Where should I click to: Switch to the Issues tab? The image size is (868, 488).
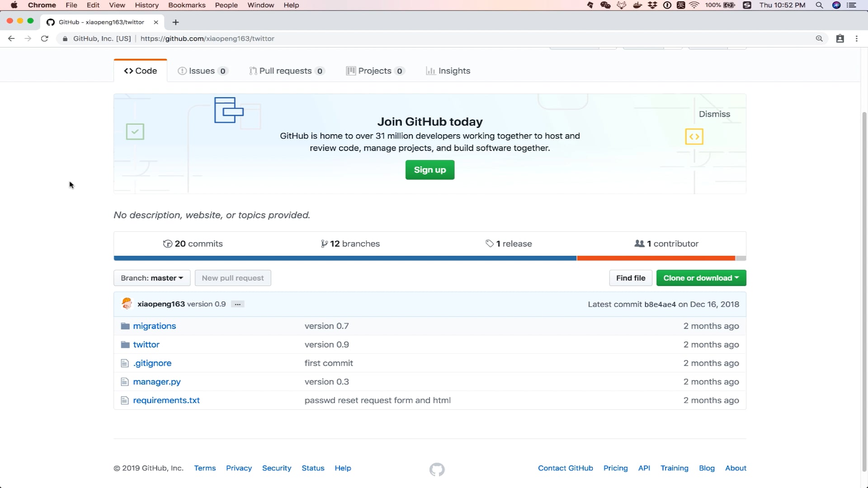click(203, 71)
